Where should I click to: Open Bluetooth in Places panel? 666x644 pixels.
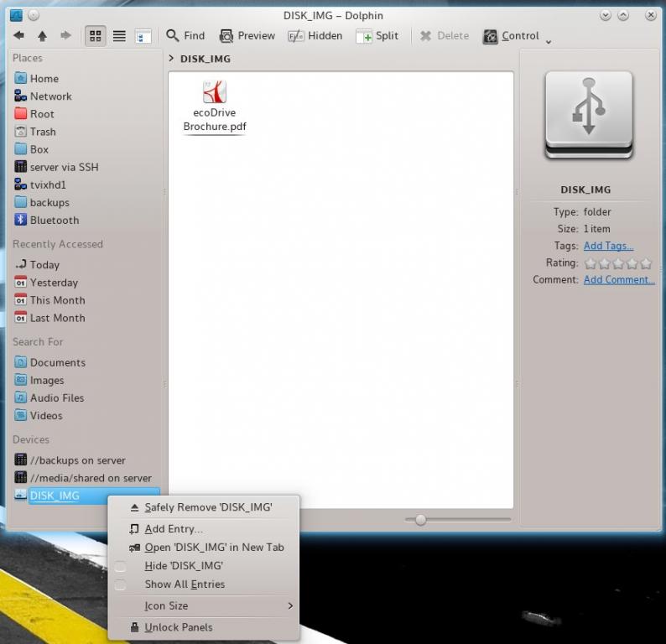point(54,221)
